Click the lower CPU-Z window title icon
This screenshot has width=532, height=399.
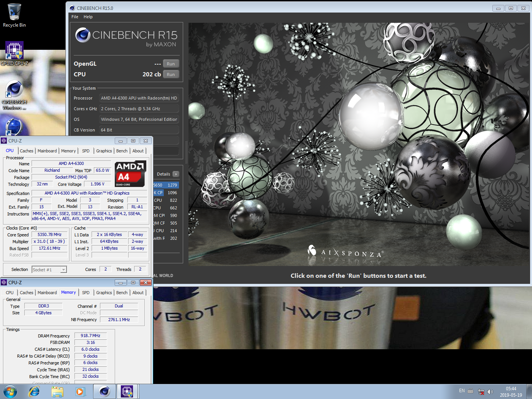(x=4, y=282)
